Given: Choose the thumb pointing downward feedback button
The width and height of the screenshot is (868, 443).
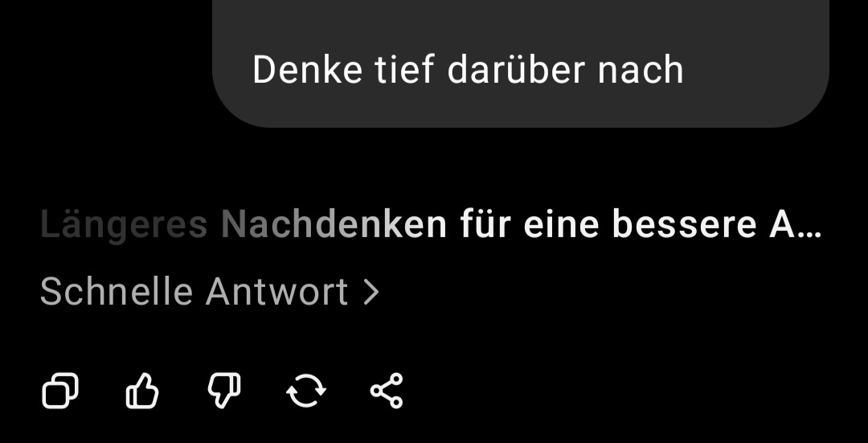Looking at the screenshot, I should point(224,391).
